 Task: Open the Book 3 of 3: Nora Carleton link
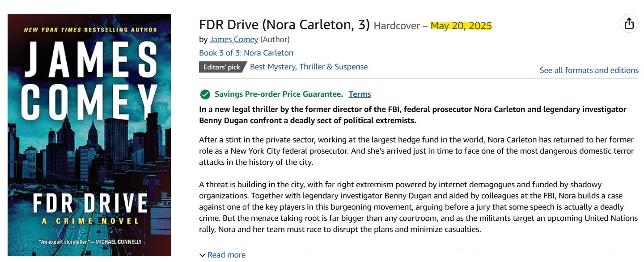(x=246, y=53)
